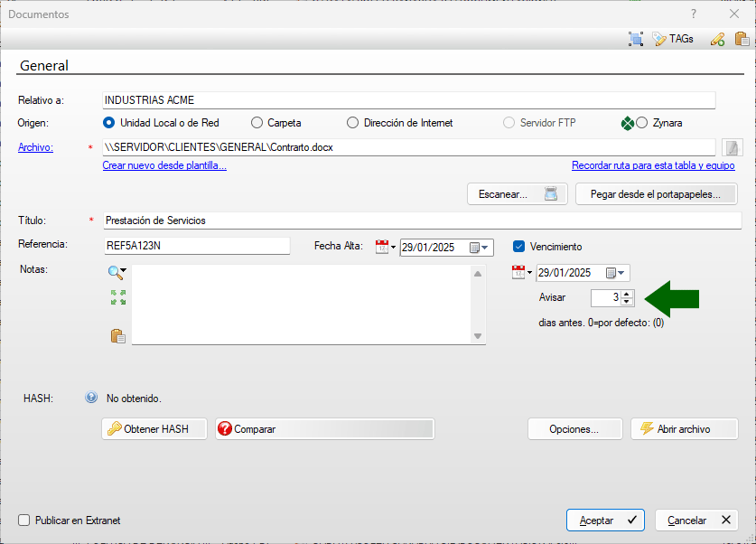
Task: Select the Carpeta origin radio button
Action: click(x=257, y=123)
